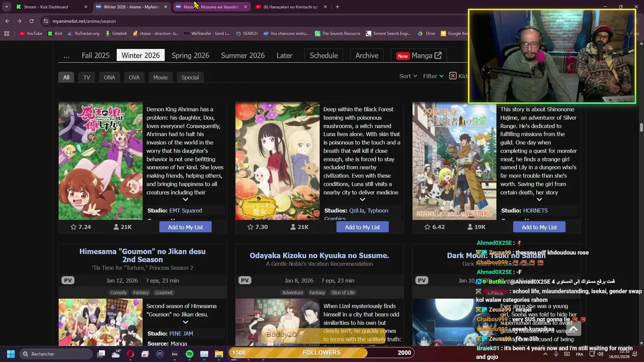Open the HORNETS studio link
644x362 pixels.
pos(535,211)
